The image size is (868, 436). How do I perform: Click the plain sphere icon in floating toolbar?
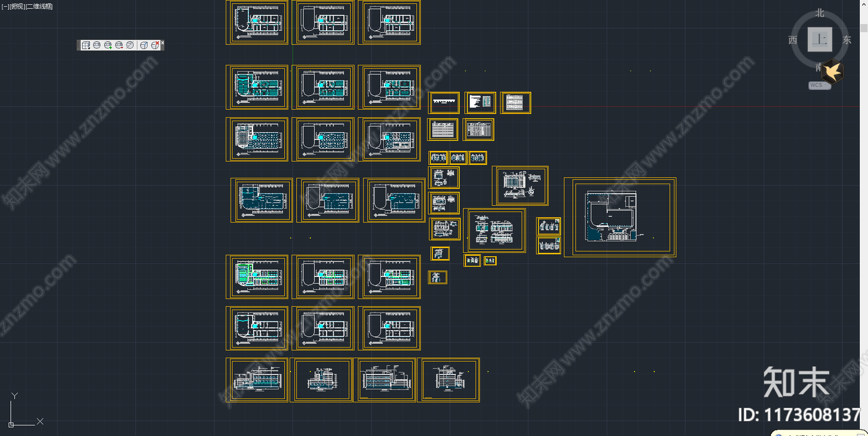pos(97,45)
